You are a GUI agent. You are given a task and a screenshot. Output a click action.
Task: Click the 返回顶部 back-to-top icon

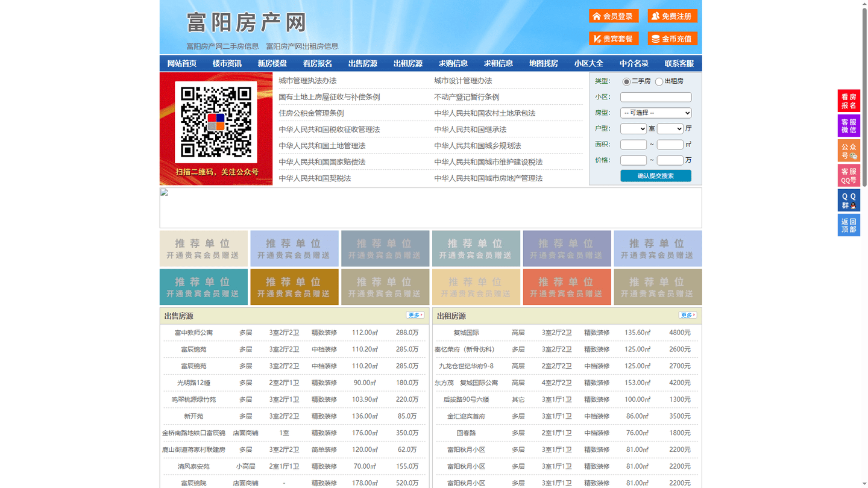849,225
